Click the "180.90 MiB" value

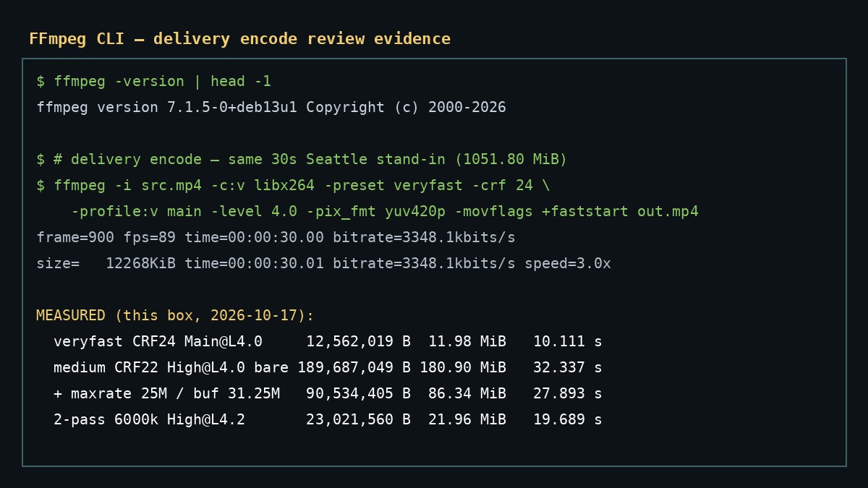(463, 368)
